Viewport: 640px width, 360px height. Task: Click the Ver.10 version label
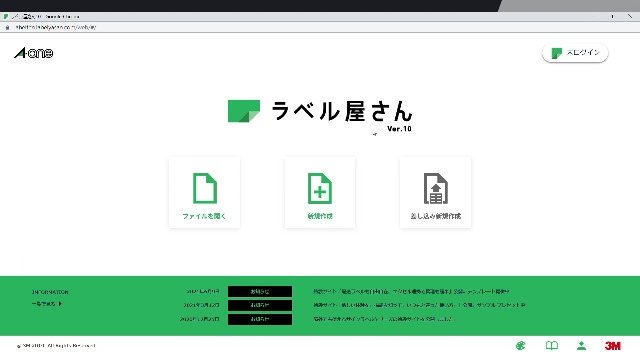point(399,129)
